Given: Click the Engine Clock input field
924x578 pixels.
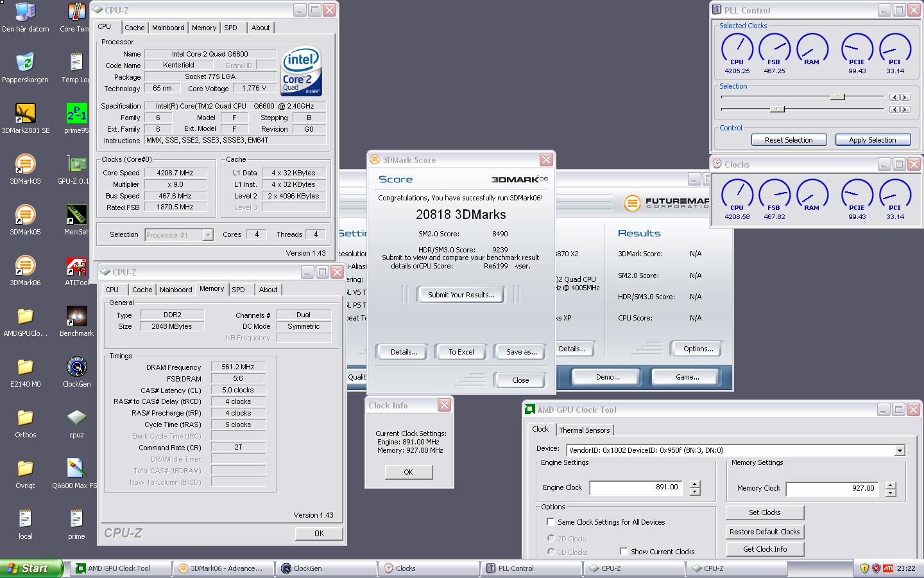Looking at the screenshot, I should pyautogui.click(x=637, y=488).
